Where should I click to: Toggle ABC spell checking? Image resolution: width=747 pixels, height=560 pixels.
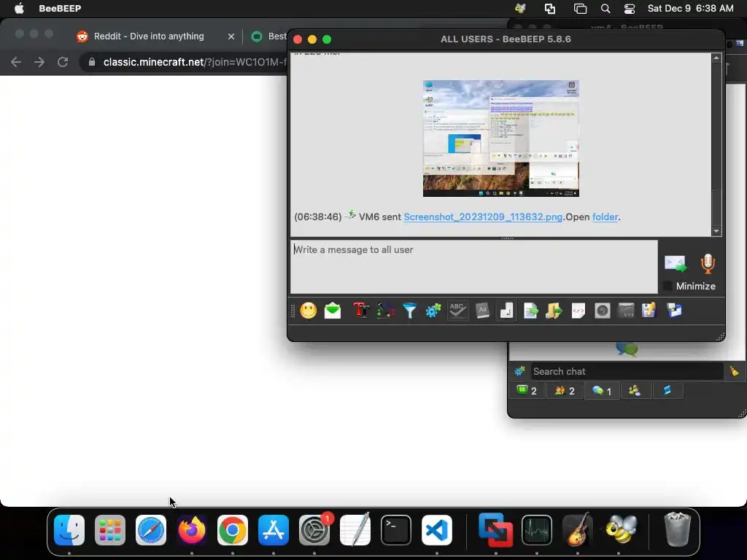[457, 311]
